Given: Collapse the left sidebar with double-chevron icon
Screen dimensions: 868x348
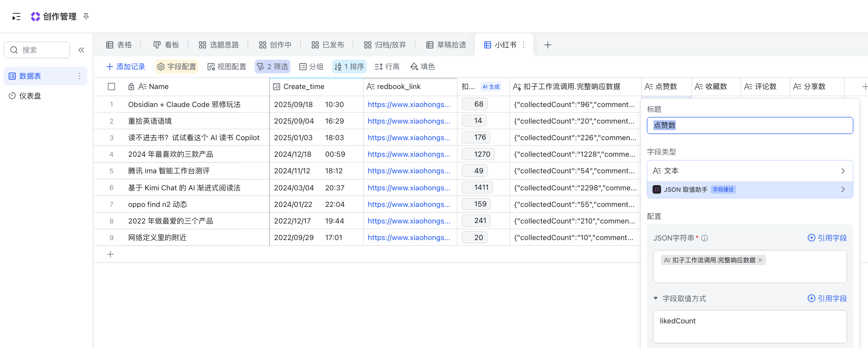Looking at the screenshot, I should pos(81,50).
